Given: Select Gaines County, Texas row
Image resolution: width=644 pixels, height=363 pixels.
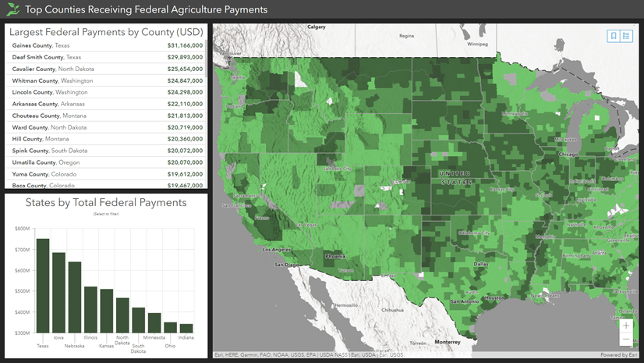Looking at the screenshot, I should (106, 45).
